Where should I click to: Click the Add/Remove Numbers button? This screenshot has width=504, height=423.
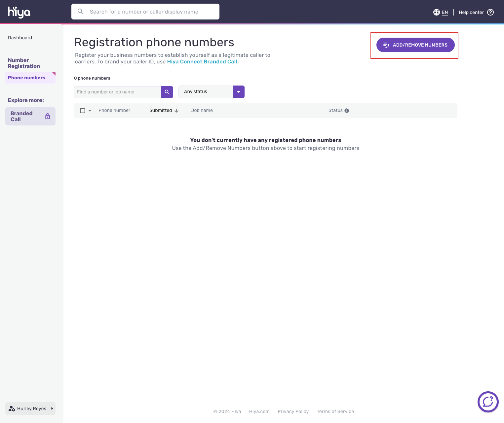(415, 45)
